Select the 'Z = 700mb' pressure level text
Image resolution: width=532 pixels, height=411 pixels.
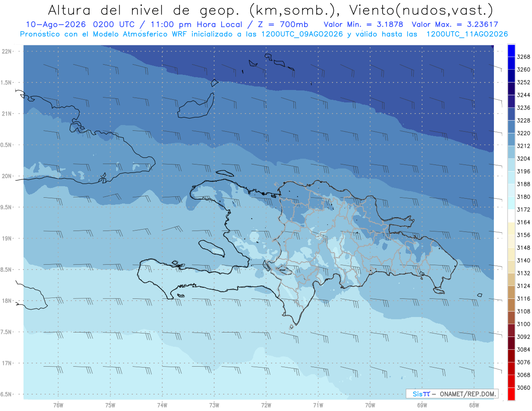click(281, 24)
